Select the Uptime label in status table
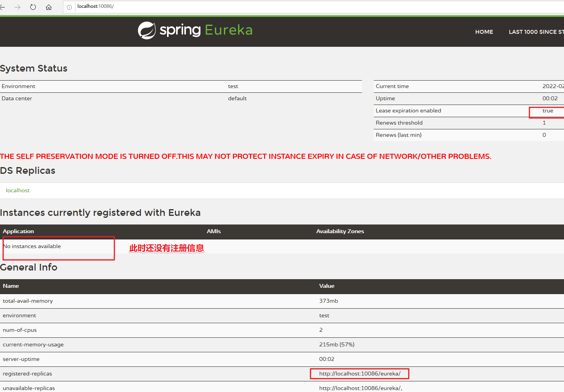564x392 pixels. coord(385,98)
